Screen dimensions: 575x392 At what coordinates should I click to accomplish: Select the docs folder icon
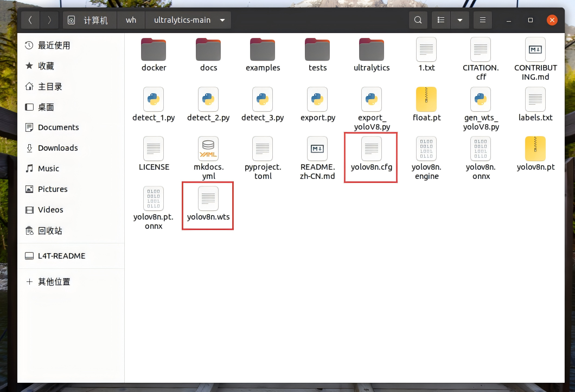coord(208,49)
